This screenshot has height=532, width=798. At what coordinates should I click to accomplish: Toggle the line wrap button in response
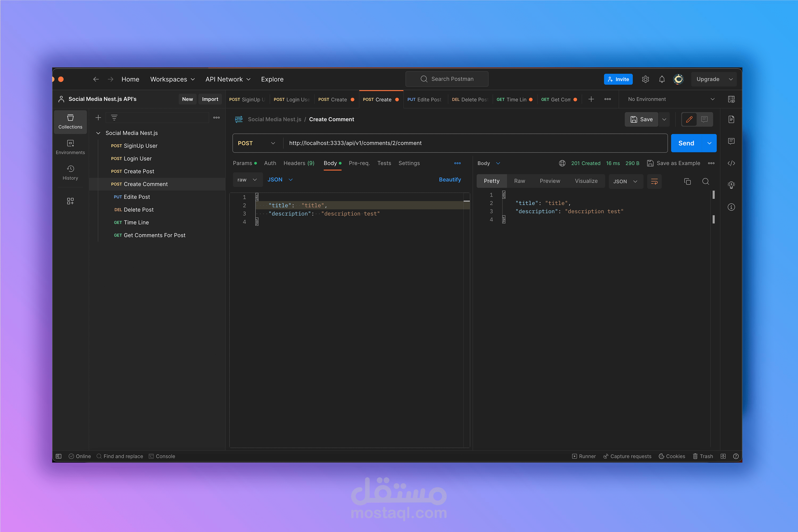click(x=654, y=181)
